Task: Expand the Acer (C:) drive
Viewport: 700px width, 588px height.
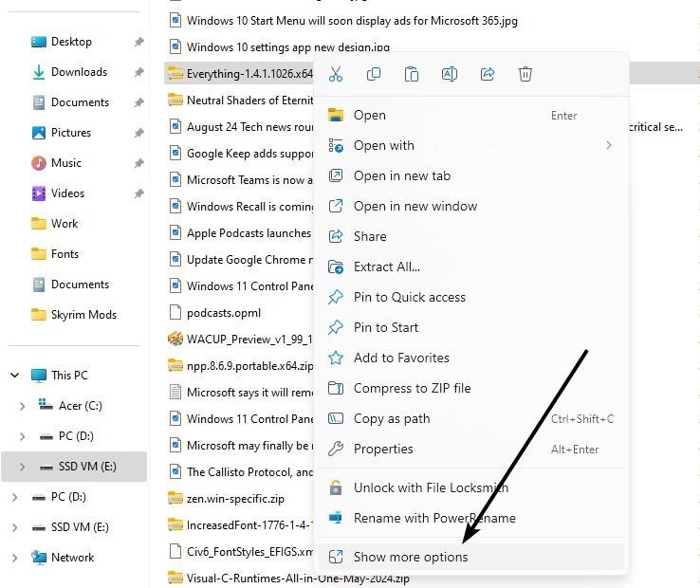Action: pyautogui.click(x=22, y=406)
